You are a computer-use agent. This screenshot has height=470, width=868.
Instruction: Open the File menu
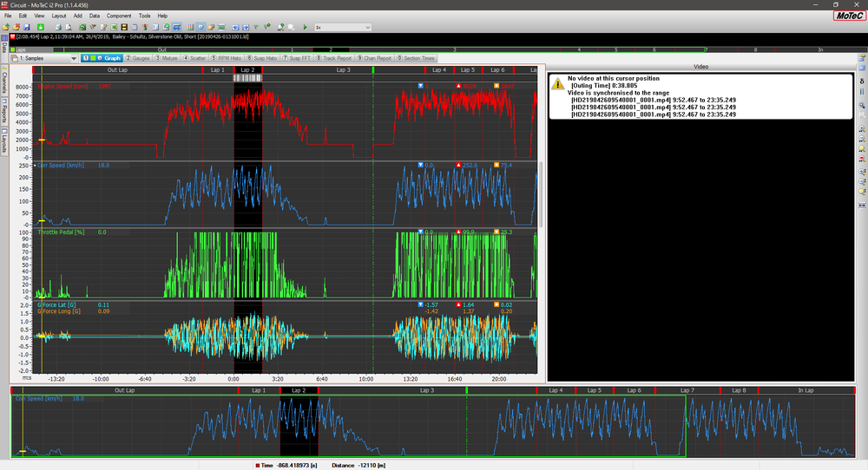pyautogui.click(x=8, y=16)
